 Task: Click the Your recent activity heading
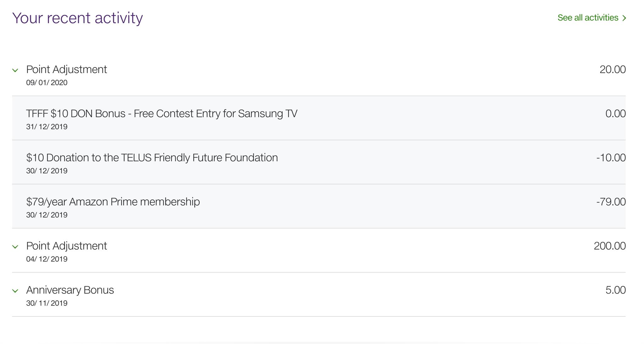(x=77, y=18)
